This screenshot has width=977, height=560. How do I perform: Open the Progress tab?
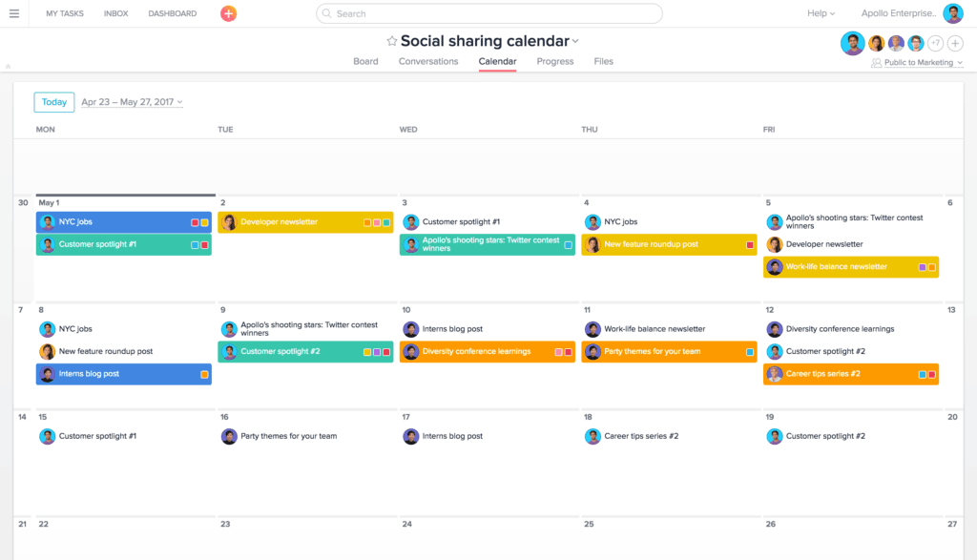[555, 62]
